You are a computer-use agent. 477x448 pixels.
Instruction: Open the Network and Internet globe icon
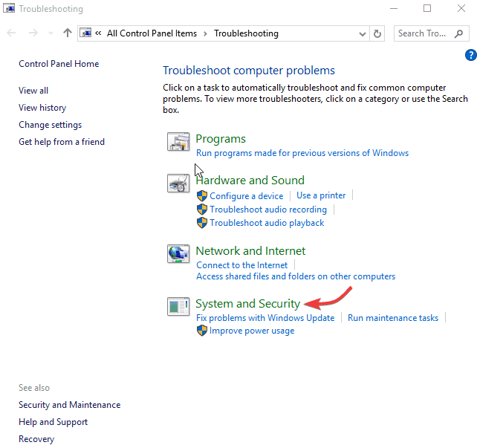click(178, 254)
